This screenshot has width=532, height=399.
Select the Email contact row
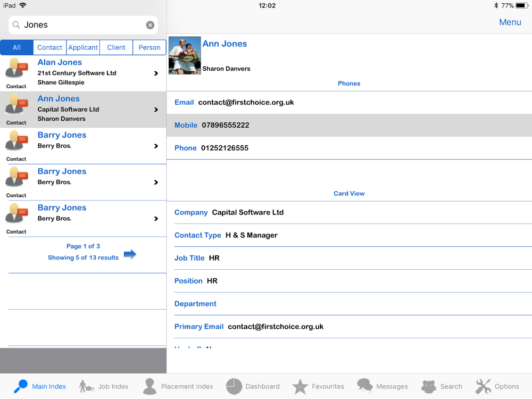pyautogui.click(x=349, y=103)
